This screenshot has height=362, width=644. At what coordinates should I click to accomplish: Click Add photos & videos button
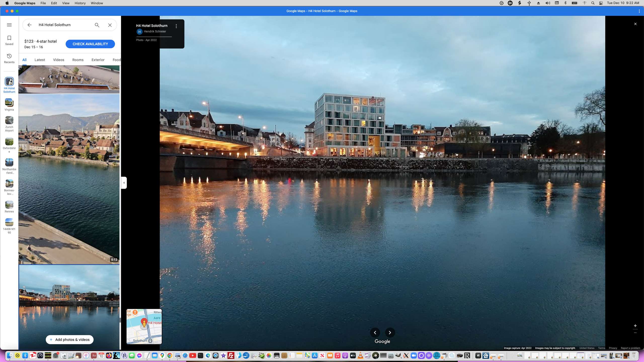click(x=69, y=340)
